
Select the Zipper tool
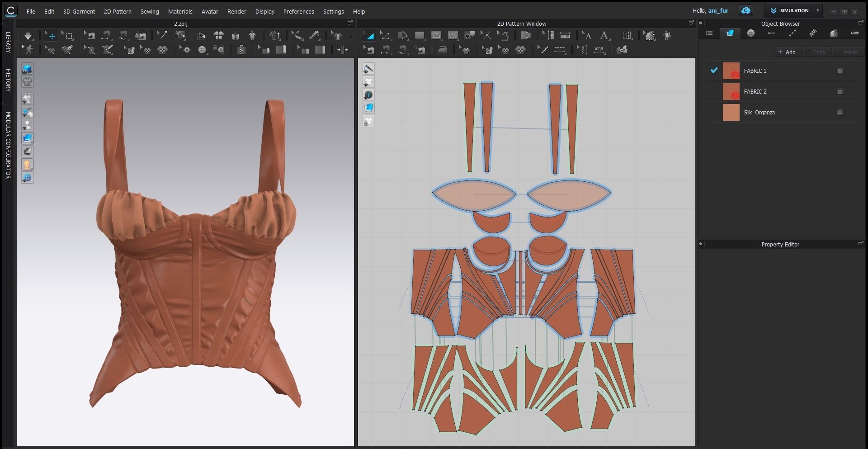tap(242, 50)
